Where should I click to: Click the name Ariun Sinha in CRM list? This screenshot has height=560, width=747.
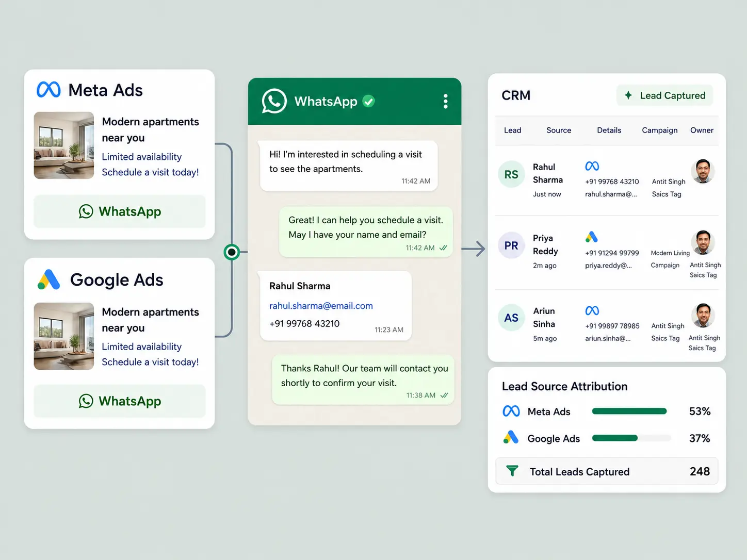pos(544,317)
